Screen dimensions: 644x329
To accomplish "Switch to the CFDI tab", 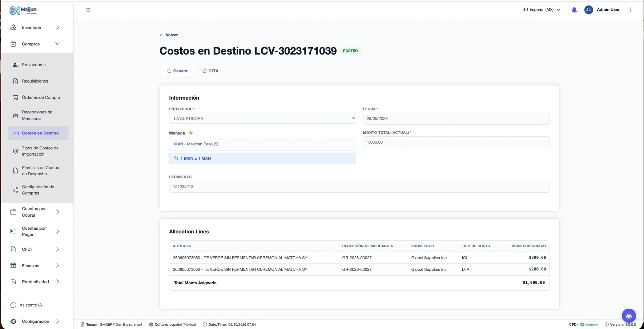I will [x=210, y=71].
